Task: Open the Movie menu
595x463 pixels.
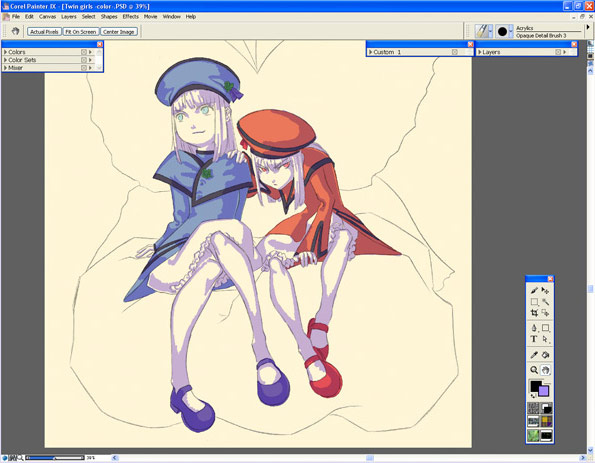Action: pyautogui.click(x=150, y=17)
